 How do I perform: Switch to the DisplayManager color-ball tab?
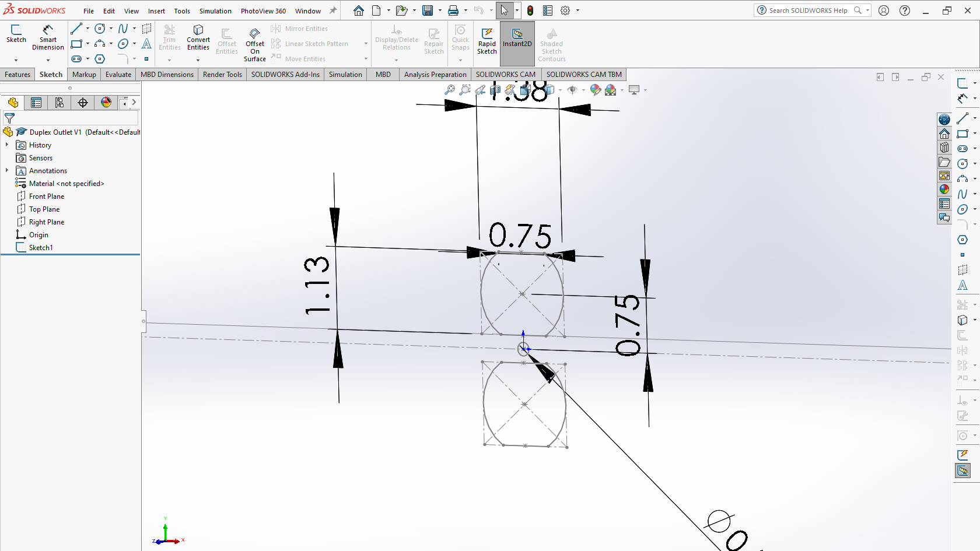(106, 103)
